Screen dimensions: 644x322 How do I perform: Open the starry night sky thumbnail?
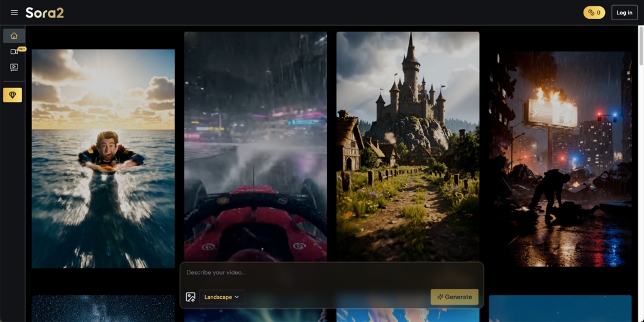(x=103, y=308)
